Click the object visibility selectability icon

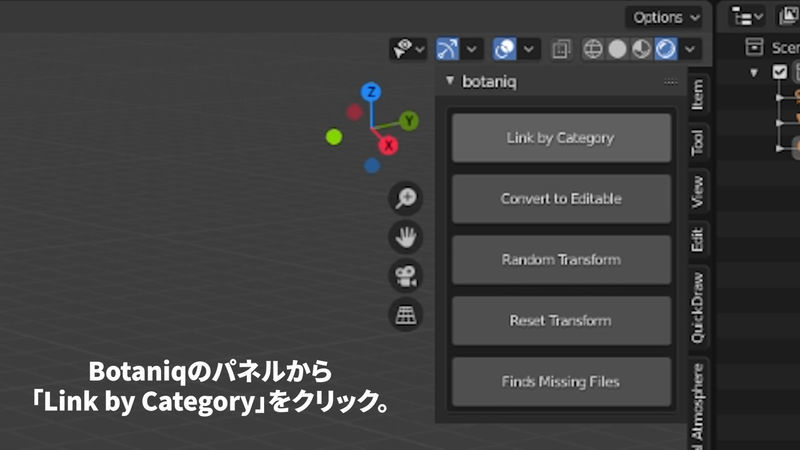click(402, 49)
